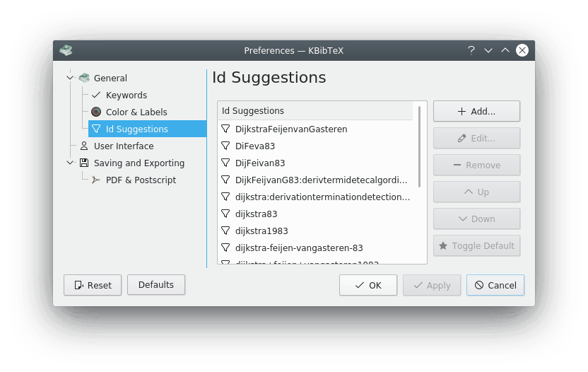Minimize the Preferences window

coord(488,50)
